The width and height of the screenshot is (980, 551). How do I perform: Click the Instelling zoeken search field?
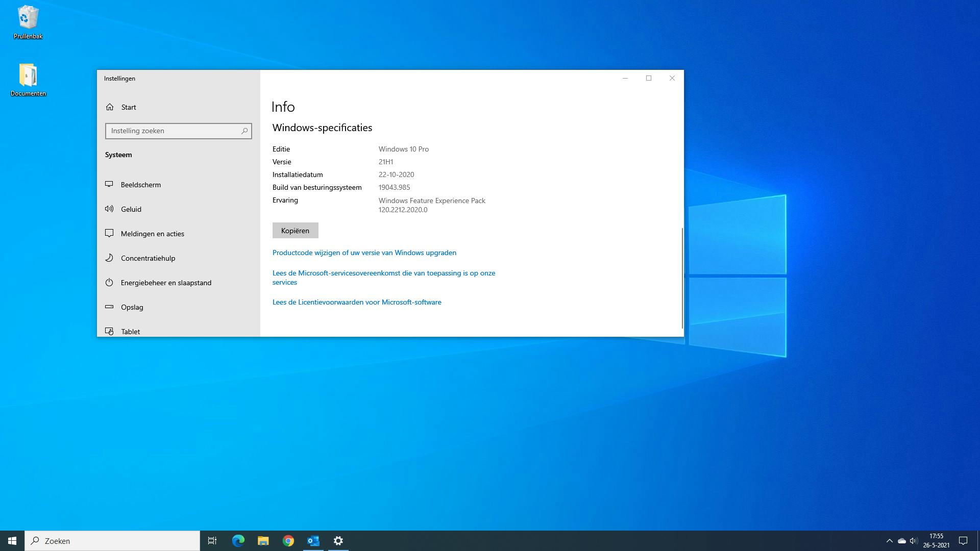pyautogui.click(x=174, y=131)
